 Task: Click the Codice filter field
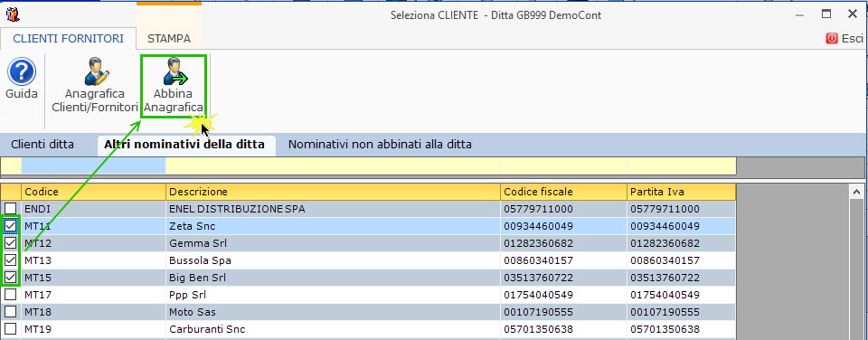pyautogui.click(x=93, y=165)
